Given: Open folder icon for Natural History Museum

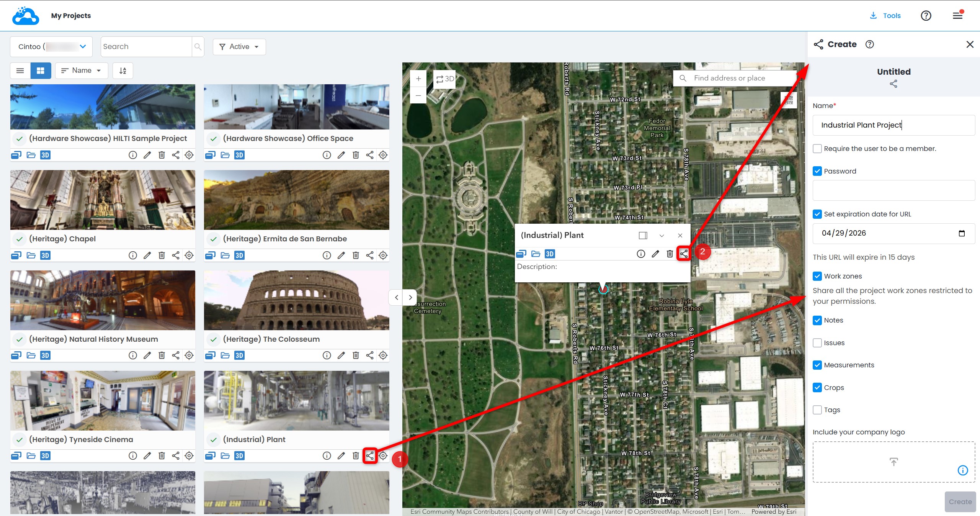Looking at the screenshot, I should click(31, 355).
